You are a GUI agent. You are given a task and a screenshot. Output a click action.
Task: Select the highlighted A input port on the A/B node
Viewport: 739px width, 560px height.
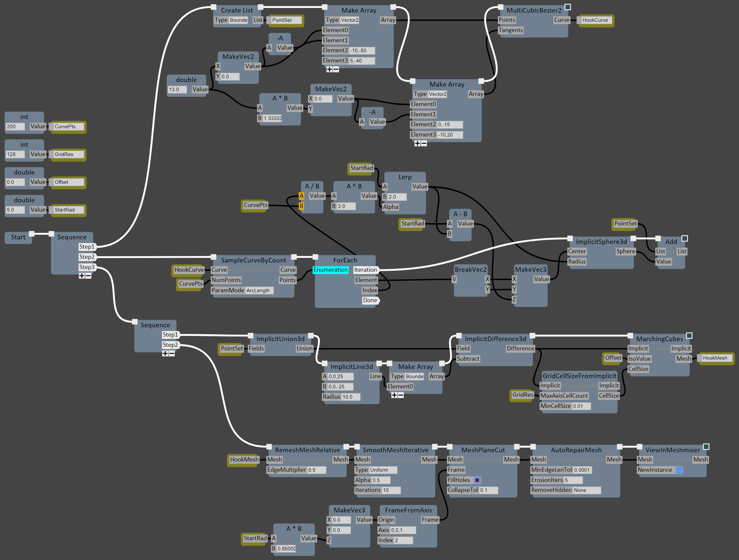(x=302, y=196)
